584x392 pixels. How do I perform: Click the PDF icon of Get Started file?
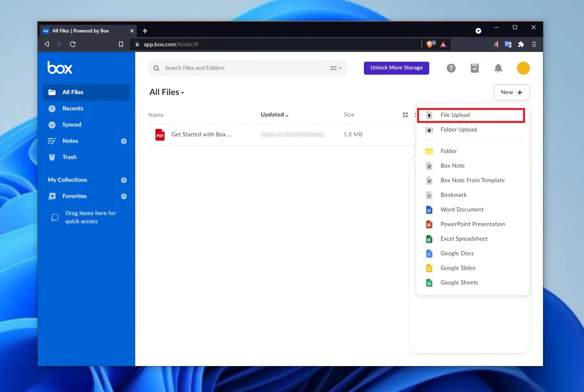coord(160,134)
